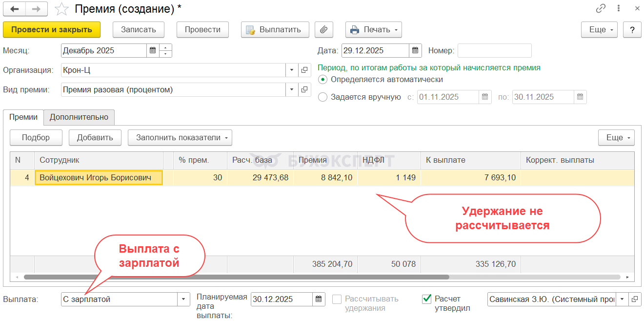The image size is (644, 322).
Task: Click the Выплатить button
Action: (275, 29)
